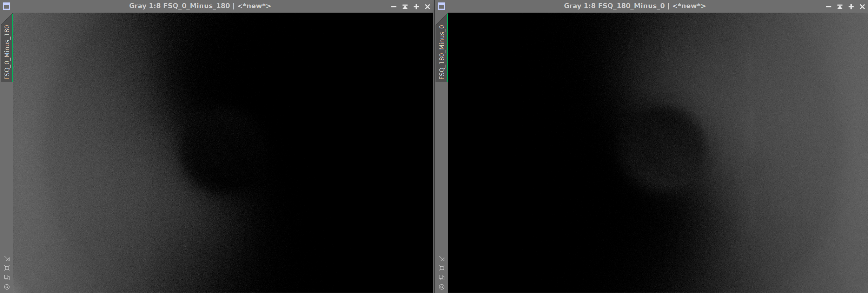Click the dark circular blob in FSQ_0_Minus_180 image

coord(225,151)
